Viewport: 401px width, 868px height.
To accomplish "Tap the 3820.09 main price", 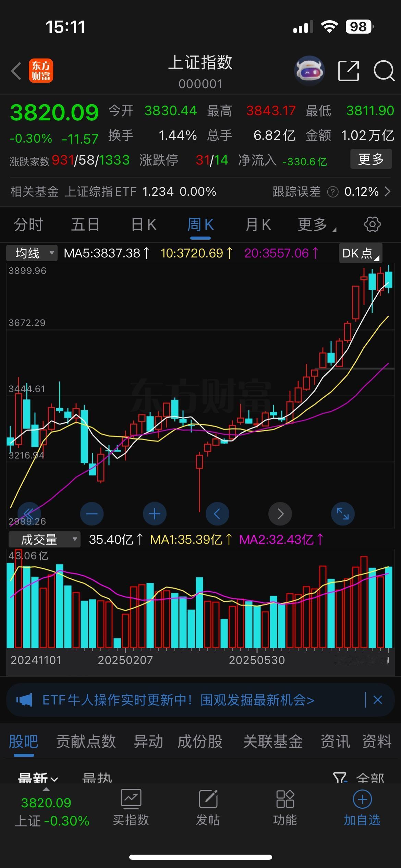I will pos(54,112).
